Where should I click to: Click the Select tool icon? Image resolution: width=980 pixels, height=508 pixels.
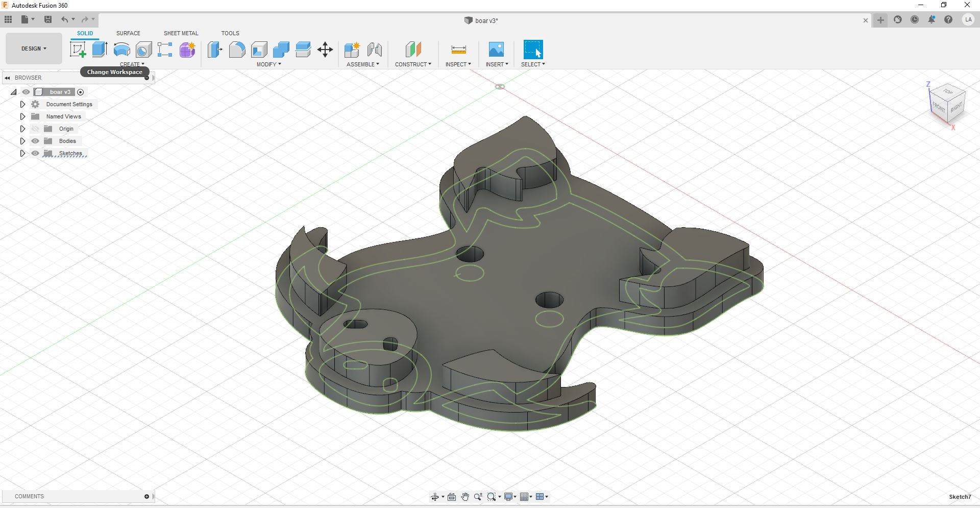tap(533, 50)
